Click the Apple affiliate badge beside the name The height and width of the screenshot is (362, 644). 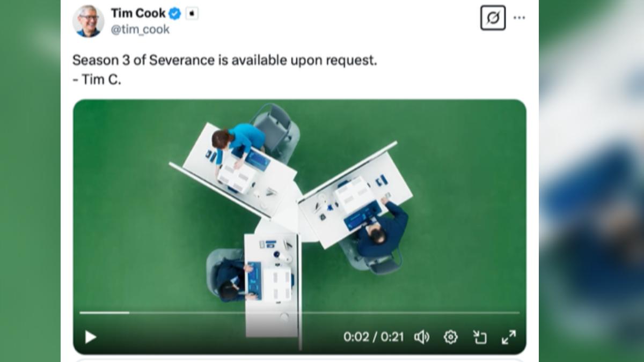[192, 13]
